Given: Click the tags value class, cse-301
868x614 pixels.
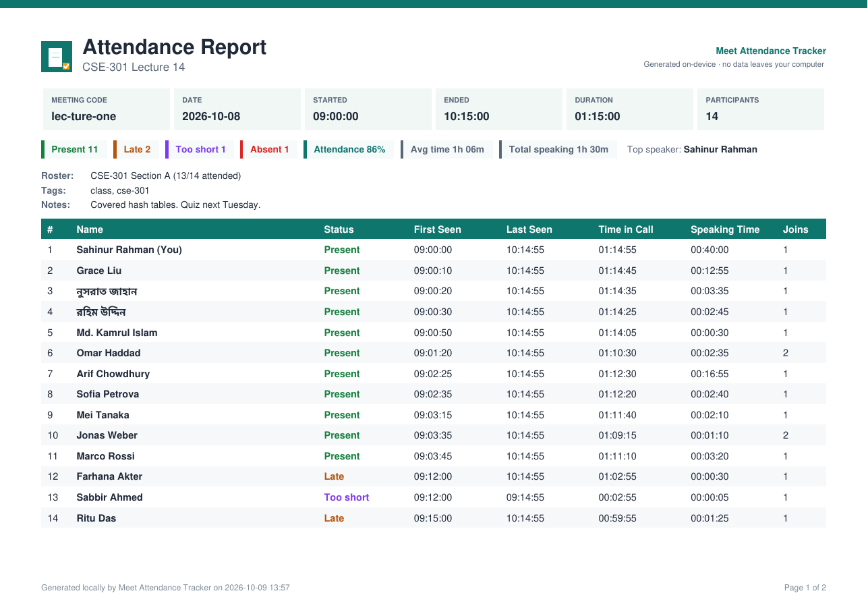Looking at the screenshot, I should 120,190.
